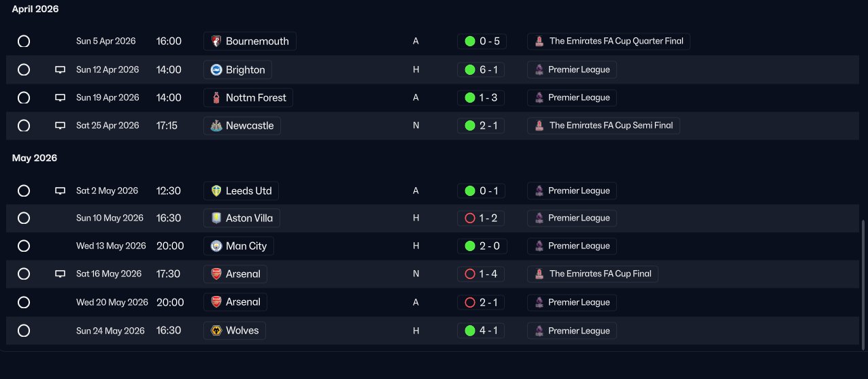Click the TV icon beside Nottm Forest match
Screen dimensions: 868x379
point(60,97)
